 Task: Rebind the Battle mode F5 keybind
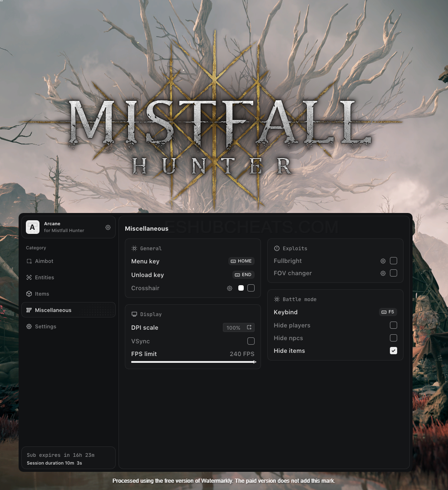[x=388, y=312]
